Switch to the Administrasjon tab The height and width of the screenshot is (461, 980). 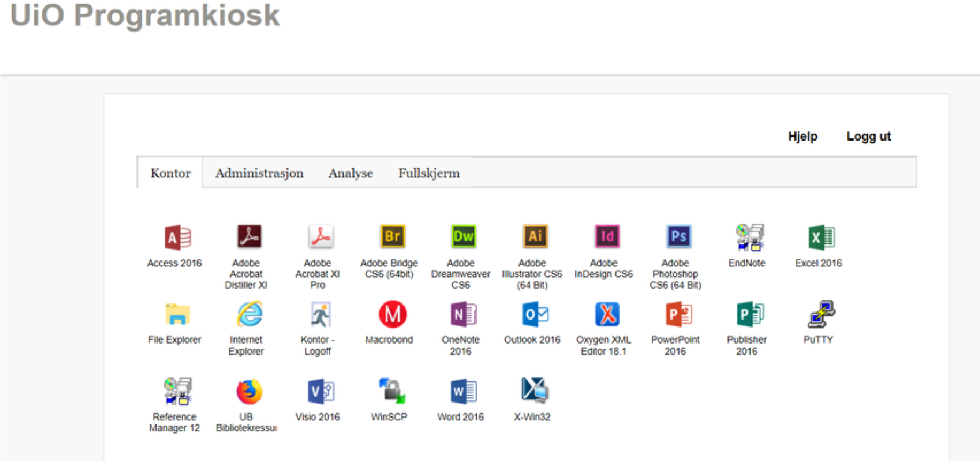pyautogui.click(x=259, y=173)
